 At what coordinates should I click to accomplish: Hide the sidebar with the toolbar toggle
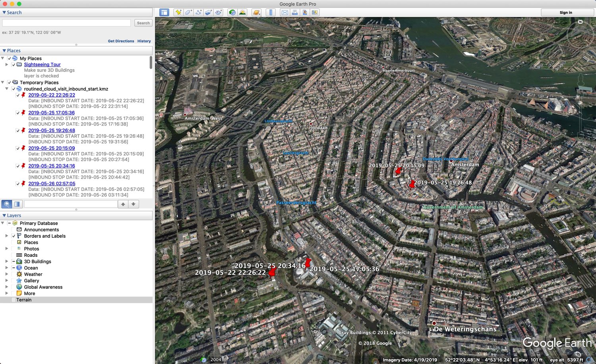pos(164,12)
